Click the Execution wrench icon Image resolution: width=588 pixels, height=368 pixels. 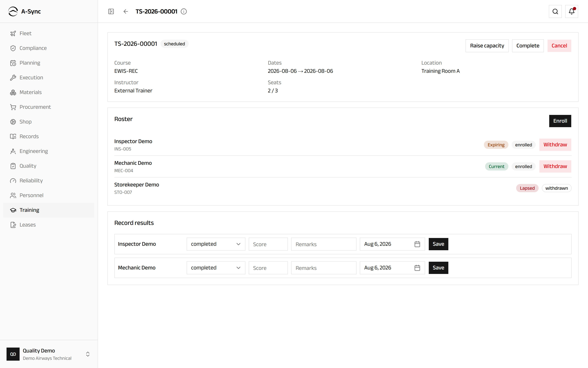point(13,78)
